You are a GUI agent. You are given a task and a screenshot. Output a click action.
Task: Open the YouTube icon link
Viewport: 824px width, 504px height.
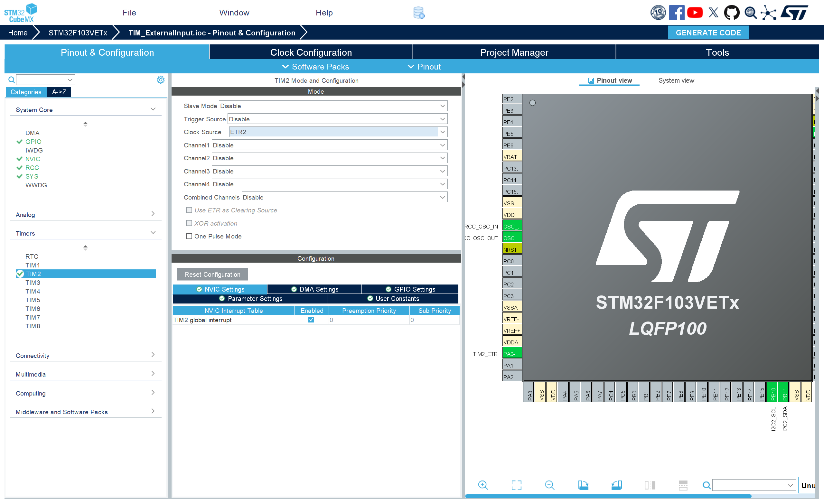[x=695, y=13]
